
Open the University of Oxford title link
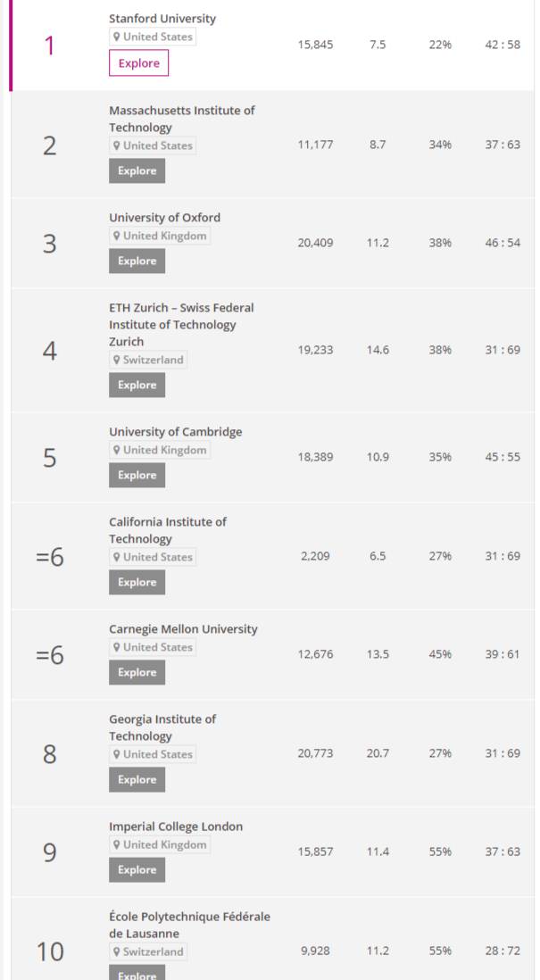[x=164, y=218]
